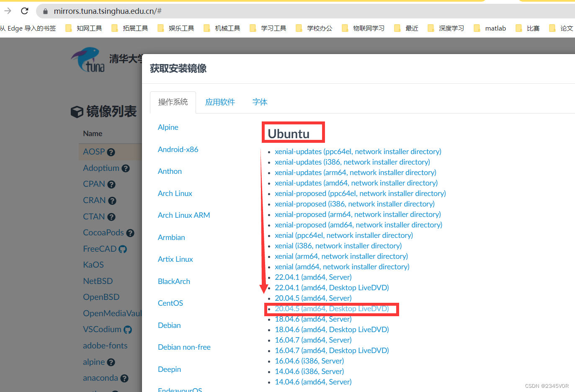
Task: Select Debian non-free in the OS list
Action: (x=184, y=347)
